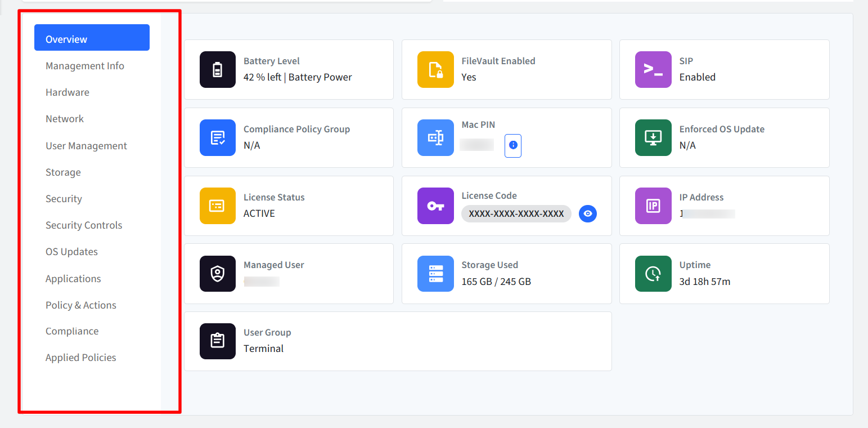868x428 pixels.
Task: Open the Applied Policies section
Action: tap(81, 358)
